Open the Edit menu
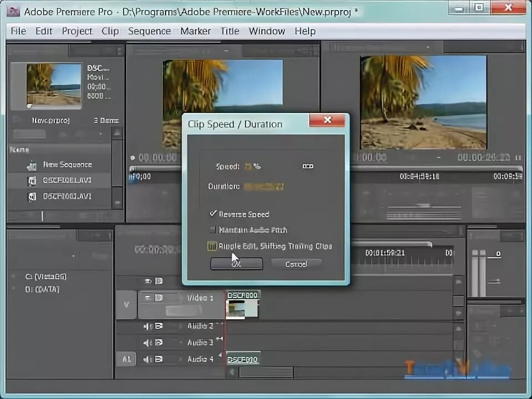 (x=44, y=31)
